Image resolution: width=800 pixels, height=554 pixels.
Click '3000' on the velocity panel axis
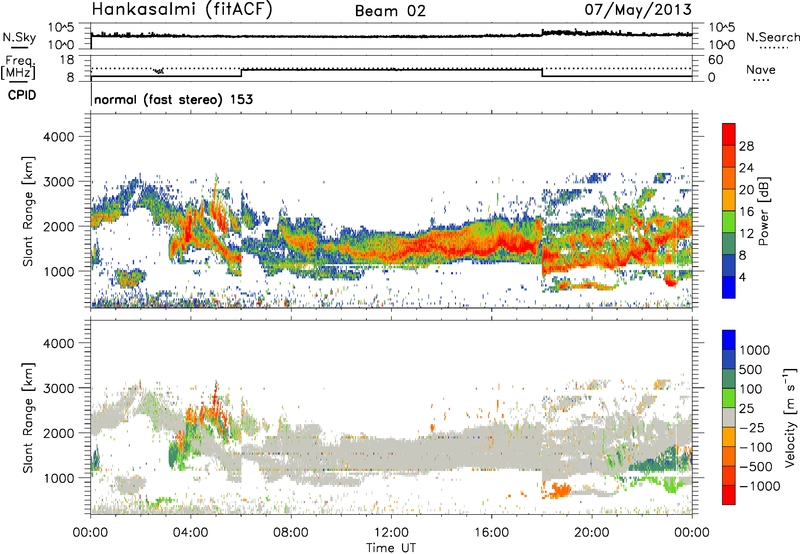click(x=58, y=388)
